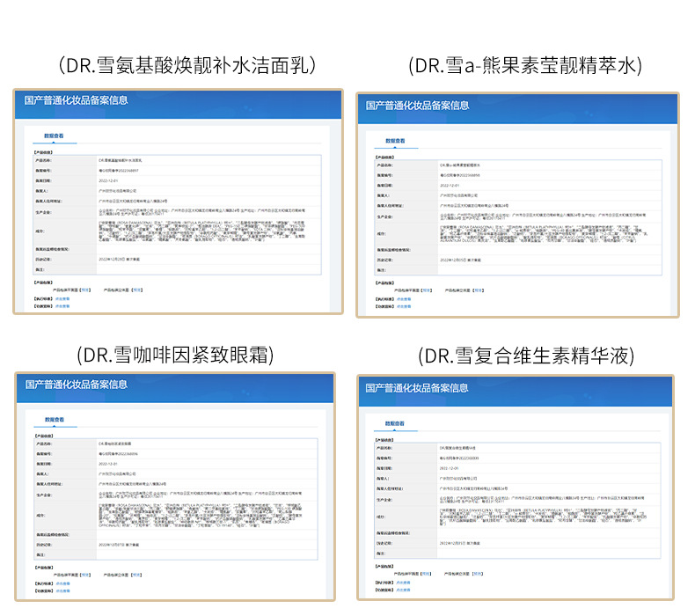Open 数据查看 tab in 眼霜 filing panel
Viewport: 695px width, 616px height.
(55, 420)
